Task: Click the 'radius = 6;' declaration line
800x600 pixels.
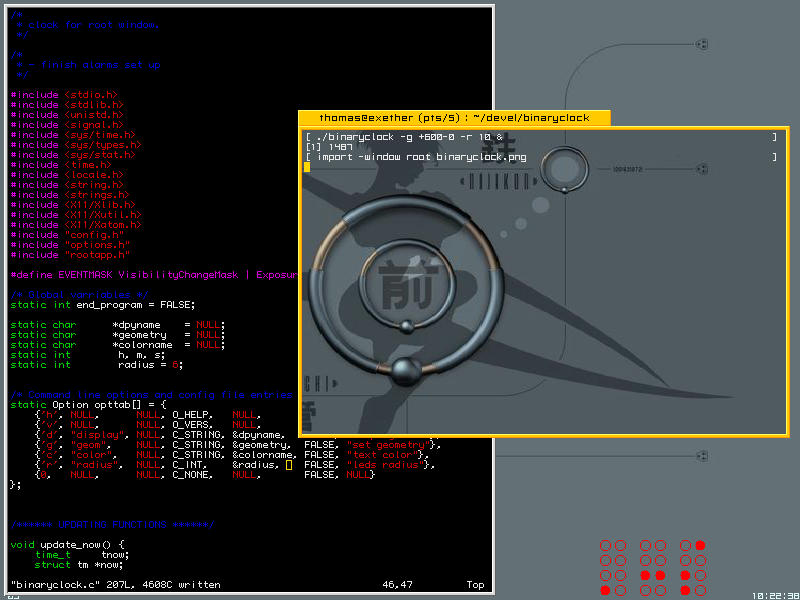Action: (x=96, y=365)
